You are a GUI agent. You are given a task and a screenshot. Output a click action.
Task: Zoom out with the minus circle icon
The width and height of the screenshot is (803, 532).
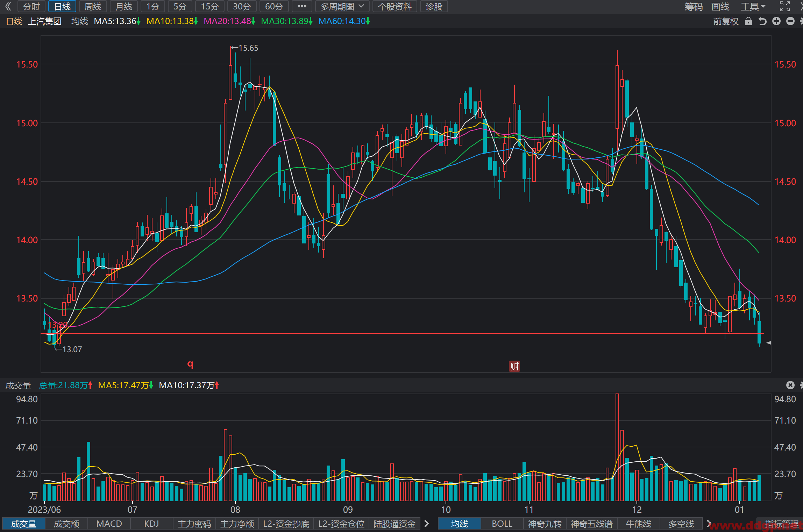click(x=790, y=21)
